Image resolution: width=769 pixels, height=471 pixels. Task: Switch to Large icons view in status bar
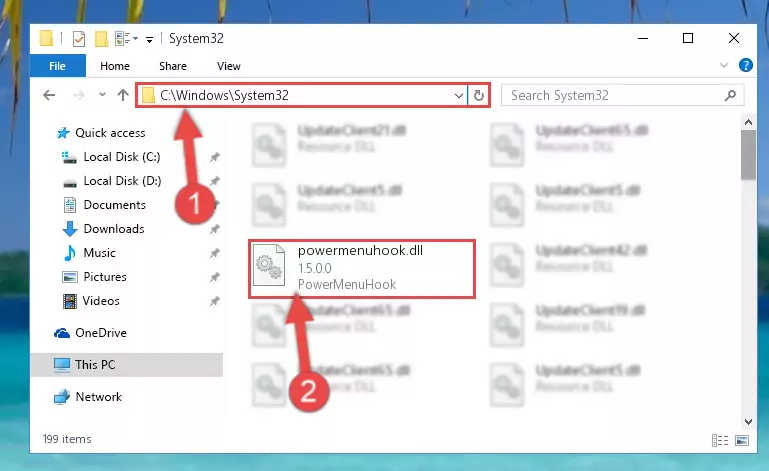coord(742,440)
